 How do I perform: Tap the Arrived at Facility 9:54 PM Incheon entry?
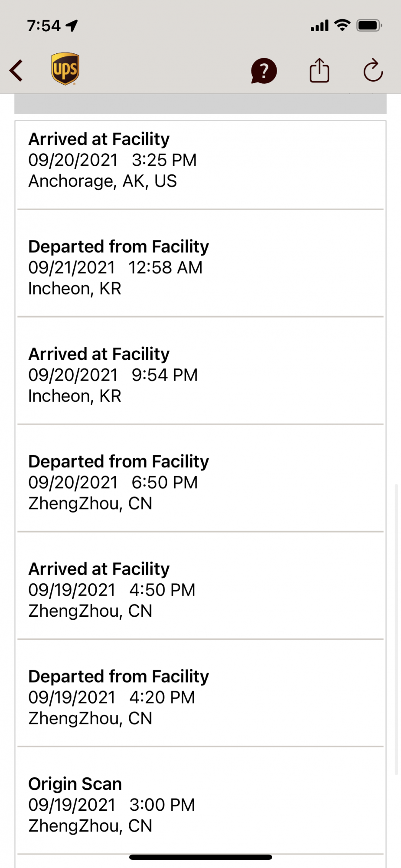(199, 375)
